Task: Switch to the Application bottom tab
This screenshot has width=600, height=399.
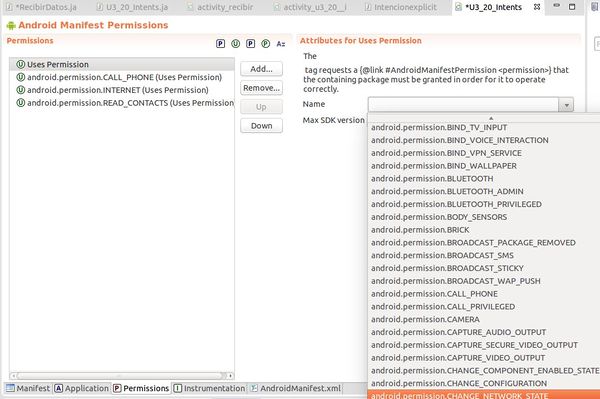Action: [x=82, y=388]
